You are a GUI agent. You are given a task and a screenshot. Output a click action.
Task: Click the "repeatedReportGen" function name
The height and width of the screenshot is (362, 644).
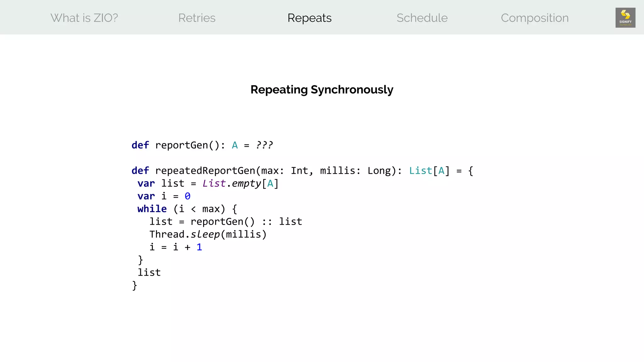coord(205,171)
